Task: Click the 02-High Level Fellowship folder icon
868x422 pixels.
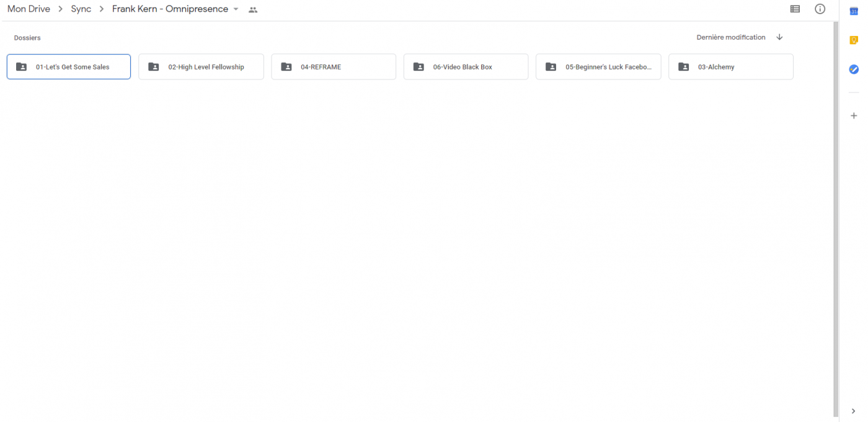Action: point(154,67)
